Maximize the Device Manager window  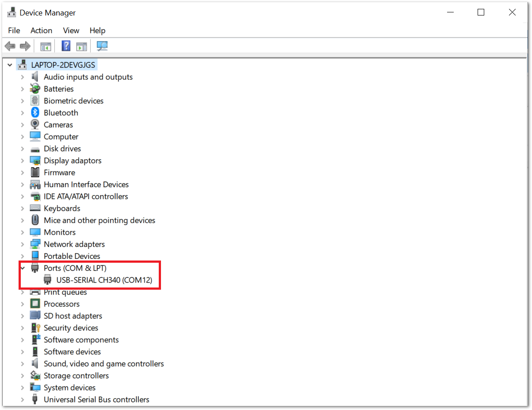(481, 12)
